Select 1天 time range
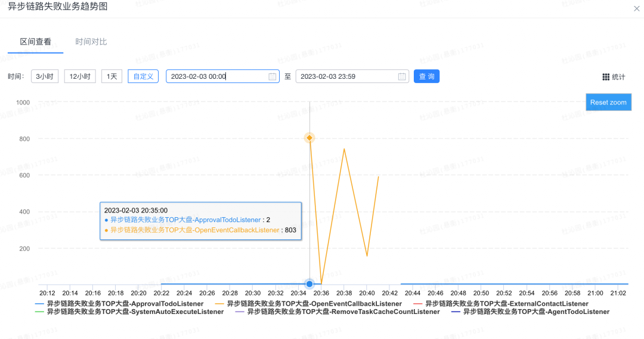Image resolution: width=644 pixels, height=339 pixels. 112,76
